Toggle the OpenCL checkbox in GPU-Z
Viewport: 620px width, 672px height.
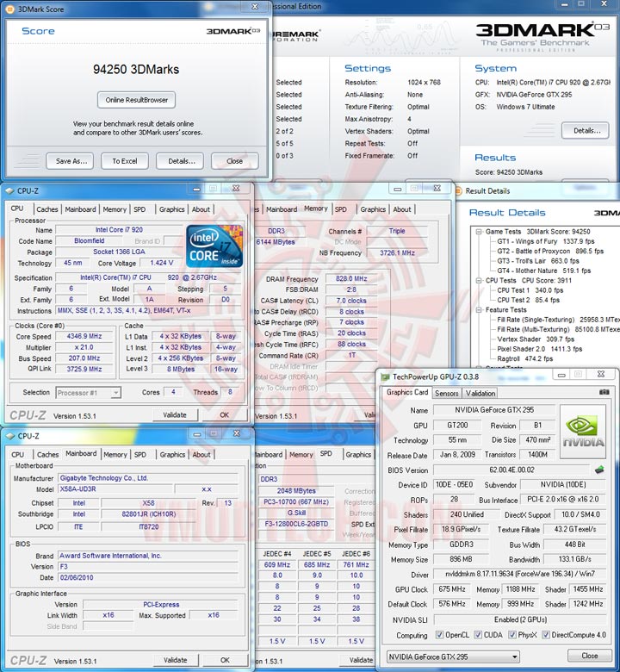[439, 635]
